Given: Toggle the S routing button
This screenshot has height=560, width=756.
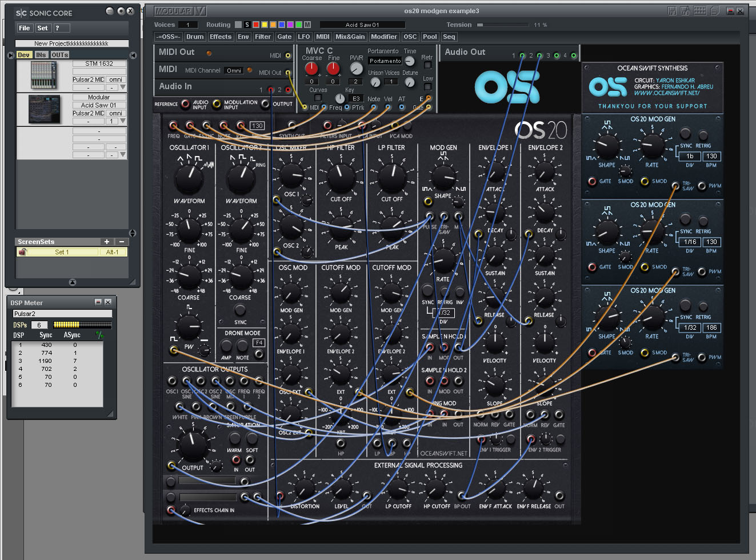Looking at the screenshot, I should coord(247,25).
